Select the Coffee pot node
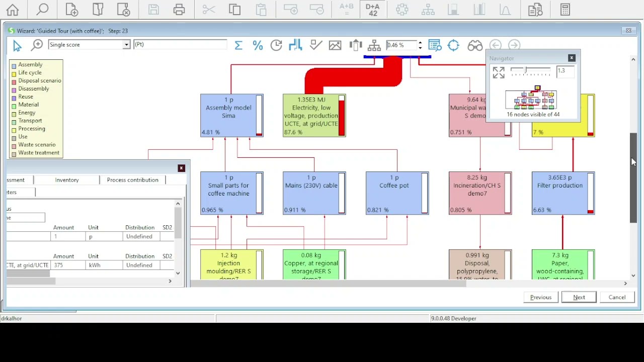This screenshot has height=362, width=644. 397,193
